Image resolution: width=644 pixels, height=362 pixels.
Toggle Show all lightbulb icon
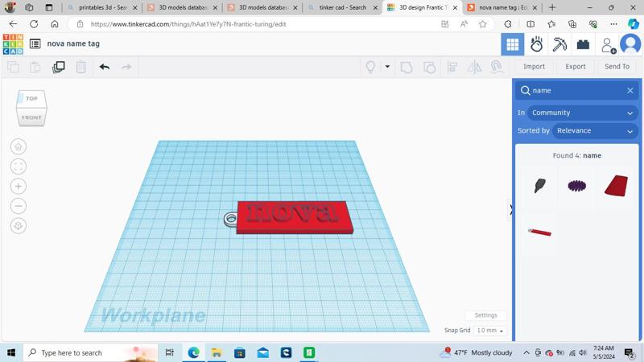370,67
